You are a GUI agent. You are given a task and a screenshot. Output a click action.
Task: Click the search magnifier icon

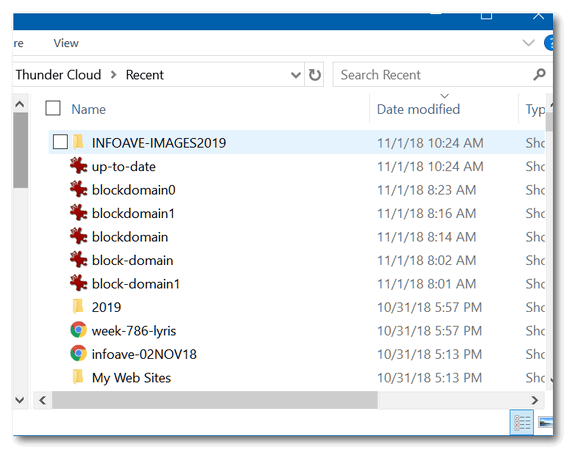[x=539, y=75]
